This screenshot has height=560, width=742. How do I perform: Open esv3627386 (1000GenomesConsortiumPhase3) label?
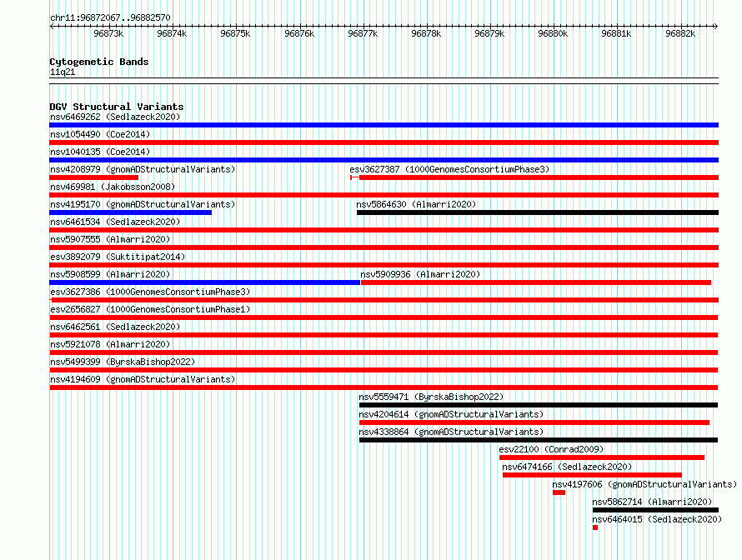pyautogui.click(x=150, y=292)
